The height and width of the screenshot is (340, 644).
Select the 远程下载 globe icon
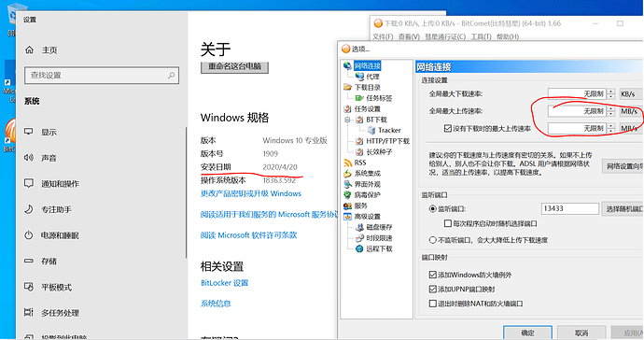[359, 248]
